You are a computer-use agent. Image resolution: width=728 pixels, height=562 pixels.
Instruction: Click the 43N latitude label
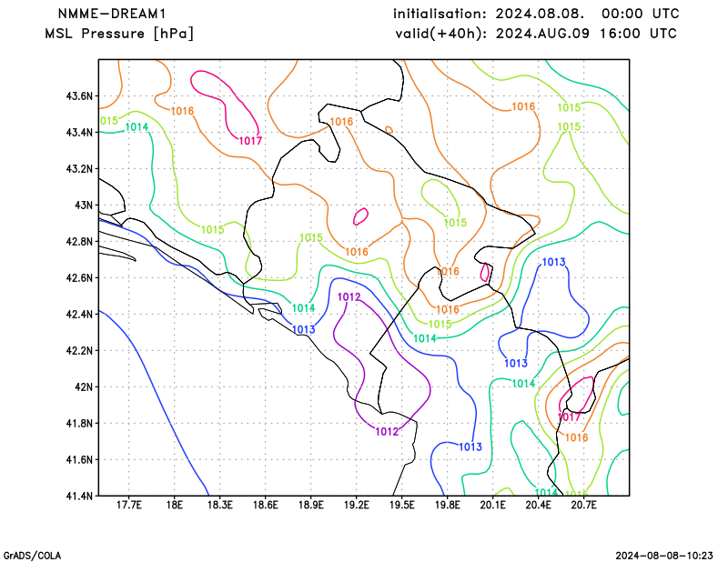click(84, 206)
